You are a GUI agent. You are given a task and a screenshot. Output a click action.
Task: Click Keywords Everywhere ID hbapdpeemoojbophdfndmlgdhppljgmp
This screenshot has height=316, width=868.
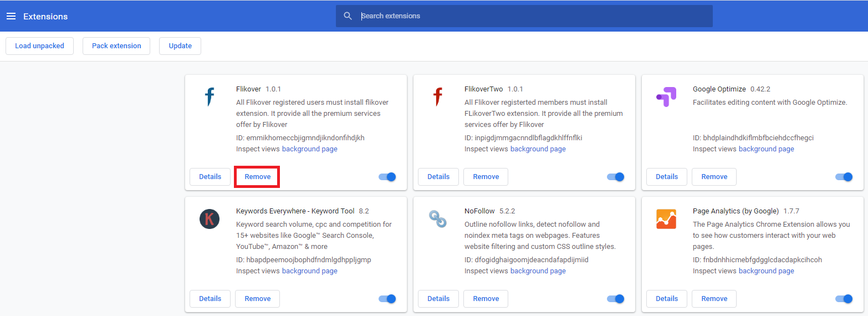(x=304, y=260)
